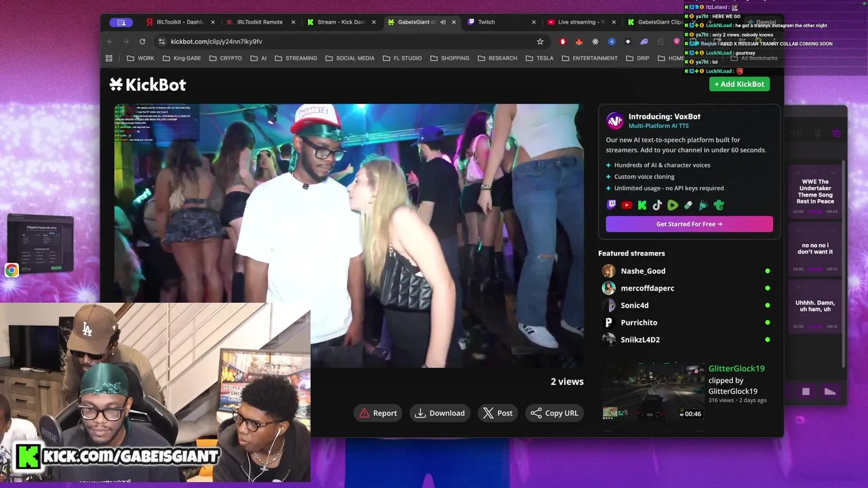Click mercoffdaperc's avatar
The image size is (868, 488).
[609, 288]
